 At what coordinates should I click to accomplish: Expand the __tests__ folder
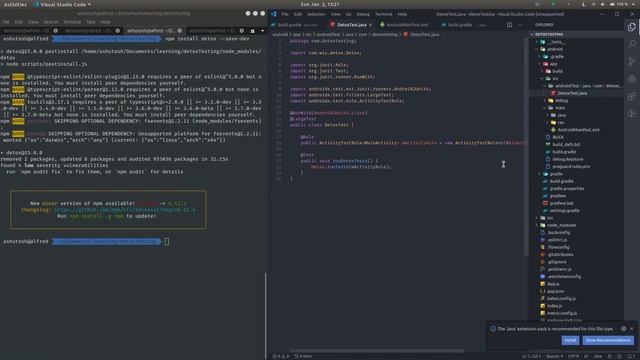[x=537, y=42]
